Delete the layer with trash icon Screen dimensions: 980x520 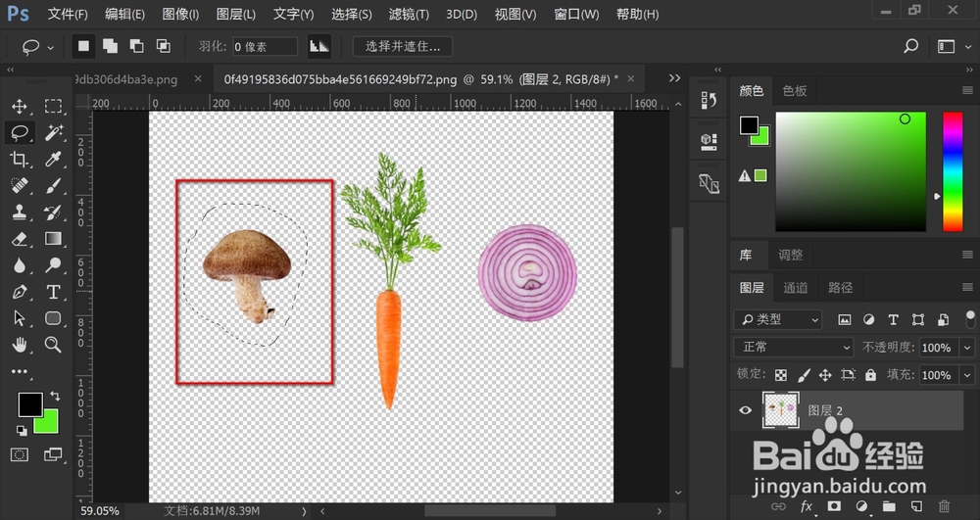pyautogui.click(x=945, y=506)
